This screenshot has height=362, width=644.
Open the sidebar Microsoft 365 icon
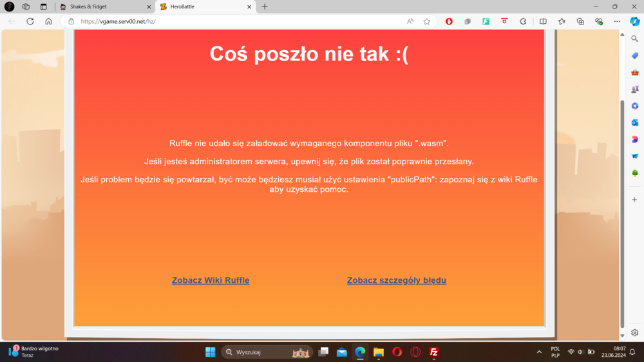[634, 106]
